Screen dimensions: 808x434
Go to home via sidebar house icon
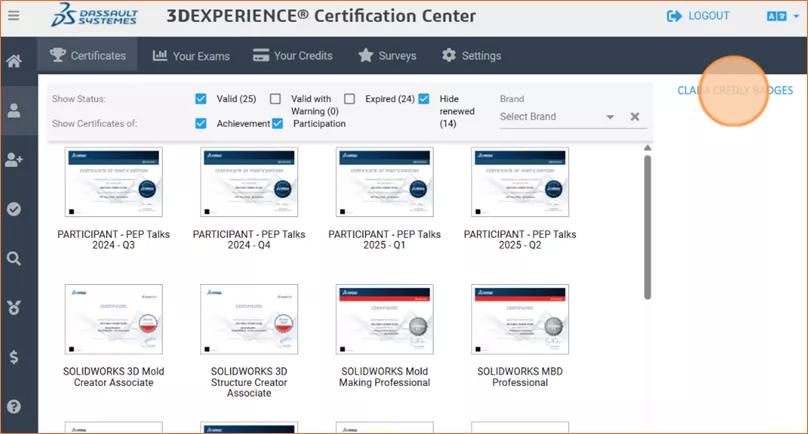click(14, 61)
